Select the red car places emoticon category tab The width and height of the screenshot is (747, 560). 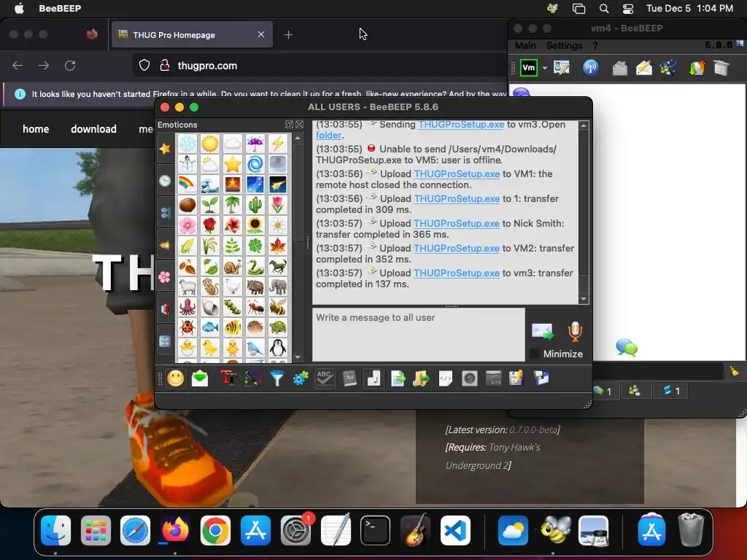click(x=165, y=309)
